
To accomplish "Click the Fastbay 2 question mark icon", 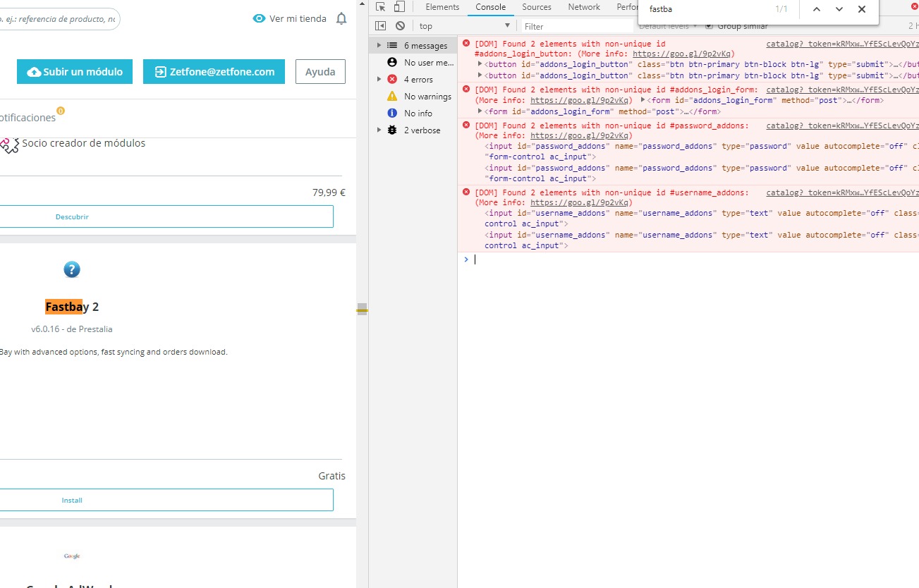I will point(72,269).
